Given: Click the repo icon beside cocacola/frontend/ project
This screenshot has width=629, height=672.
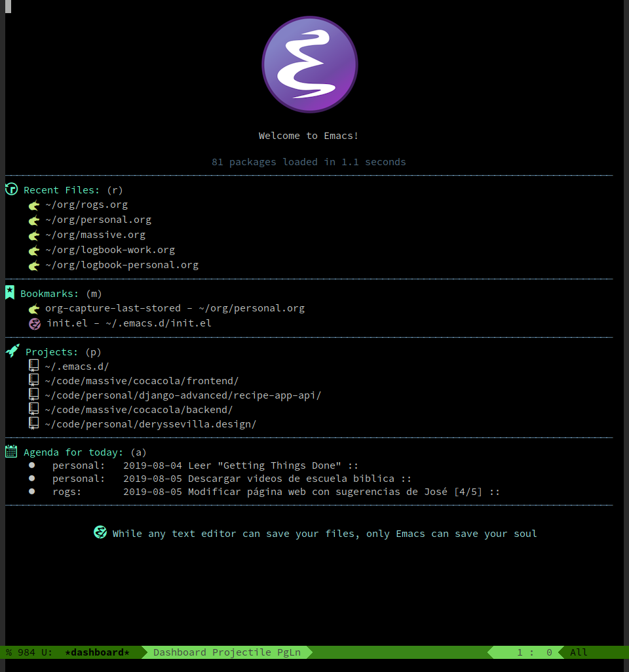Looking at the screenshot, I should pyautogui.click(x=33, y=380).
